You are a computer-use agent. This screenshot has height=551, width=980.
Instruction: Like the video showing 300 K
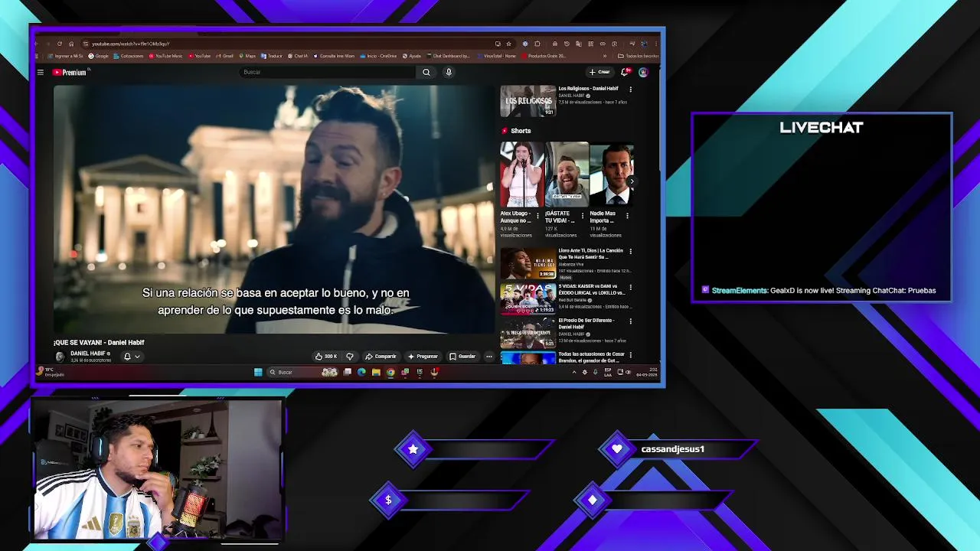point(326,357)
